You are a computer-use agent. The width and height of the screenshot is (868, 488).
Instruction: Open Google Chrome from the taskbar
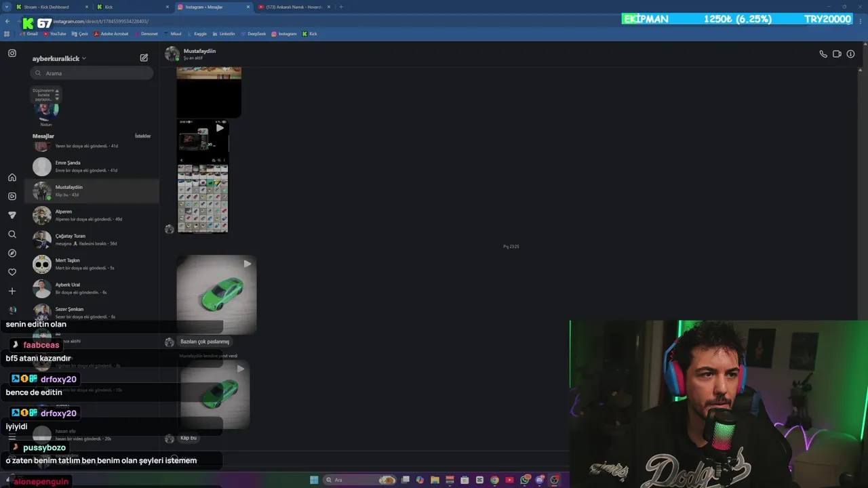pos(494,480)
